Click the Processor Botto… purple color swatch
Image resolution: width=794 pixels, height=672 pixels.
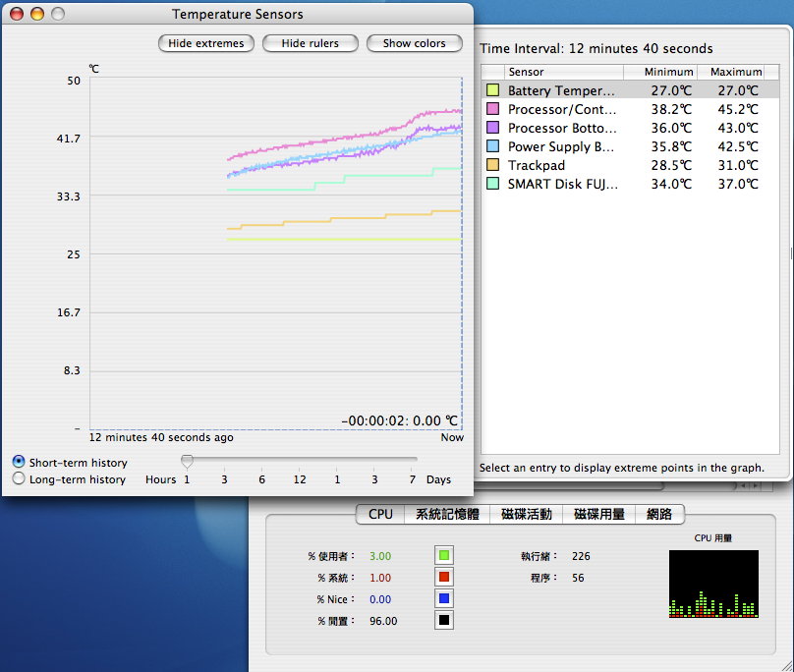point(492,128)
